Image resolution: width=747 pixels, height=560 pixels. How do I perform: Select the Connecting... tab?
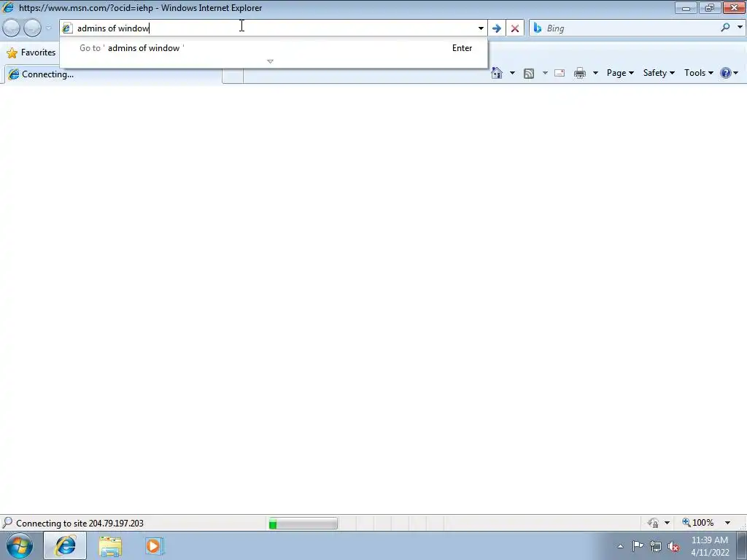tap(112, 74)
